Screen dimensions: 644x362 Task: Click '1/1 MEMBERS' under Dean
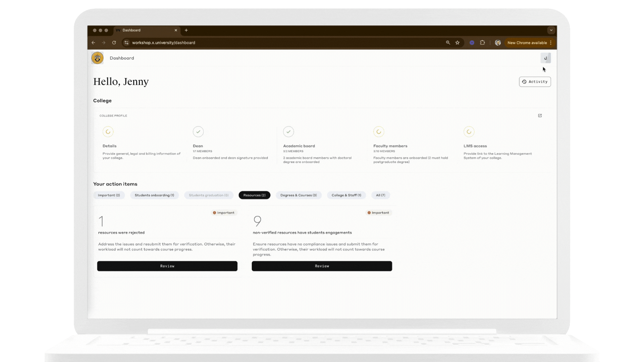point(203,151)
